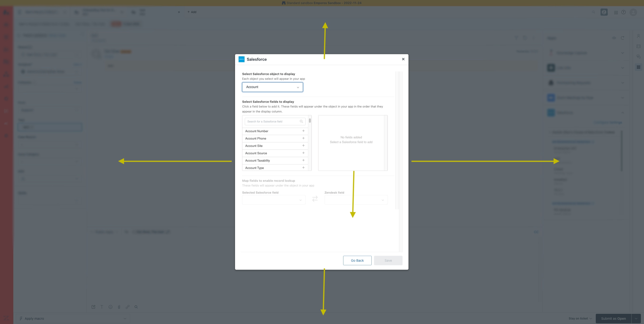Click the help question mark icon
Image resolution: width=644 pixels, height=324 pixels.
[624, 12]
